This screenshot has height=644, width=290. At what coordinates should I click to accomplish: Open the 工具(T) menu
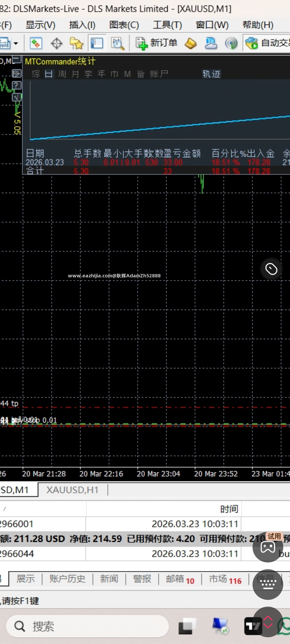click(x=167, y=25)
